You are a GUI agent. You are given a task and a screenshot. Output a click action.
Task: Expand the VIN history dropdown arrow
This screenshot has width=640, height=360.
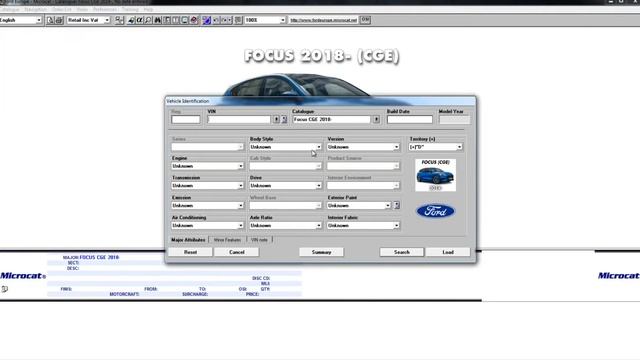tap(276, 119)
